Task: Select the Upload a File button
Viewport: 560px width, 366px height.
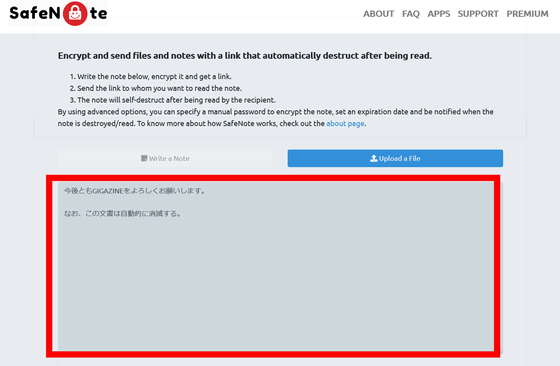Action: 395,158
